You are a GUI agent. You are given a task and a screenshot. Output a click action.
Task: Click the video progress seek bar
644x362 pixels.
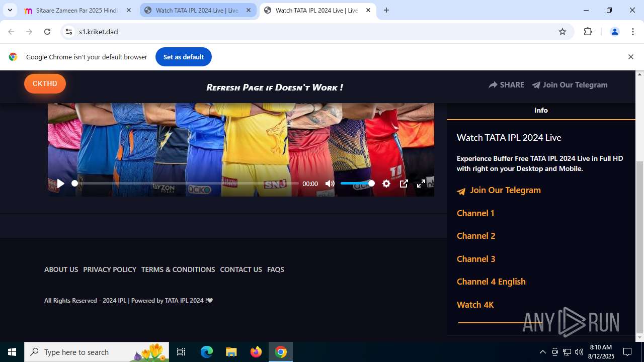tap(186, 184)
